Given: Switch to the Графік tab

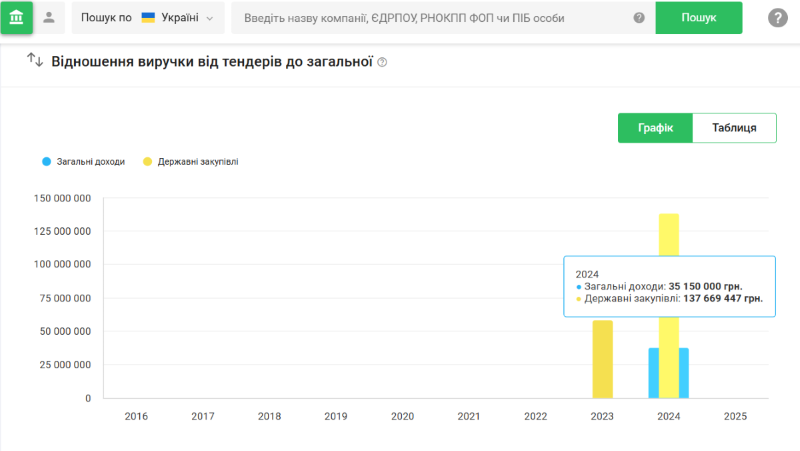Looking at the screenshot, I should 655,128.
